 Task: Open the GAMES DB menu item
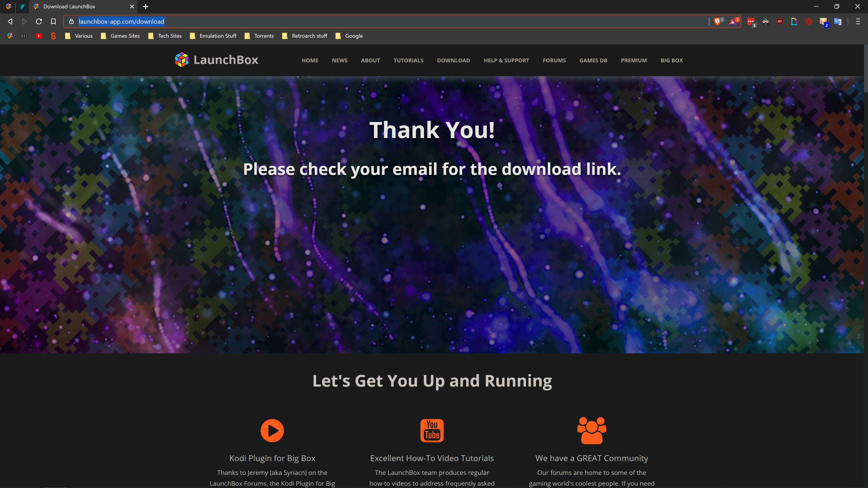593,61
